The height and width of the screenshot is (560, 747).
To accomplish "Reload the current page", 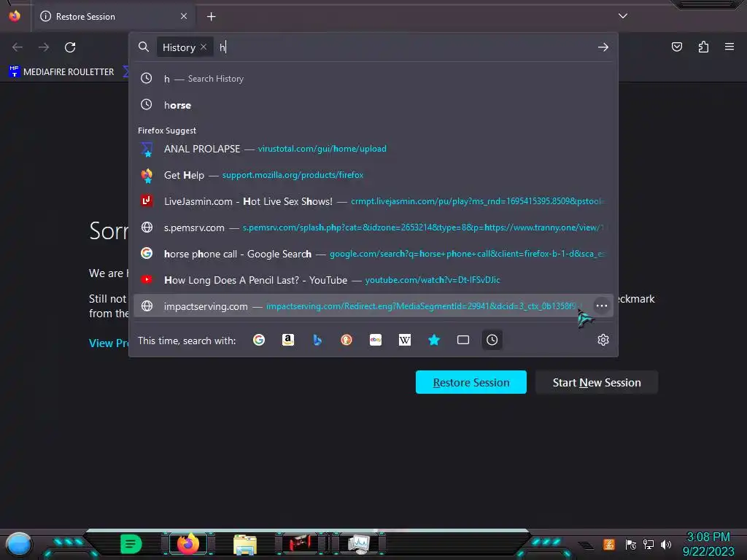I will [70, 47].
